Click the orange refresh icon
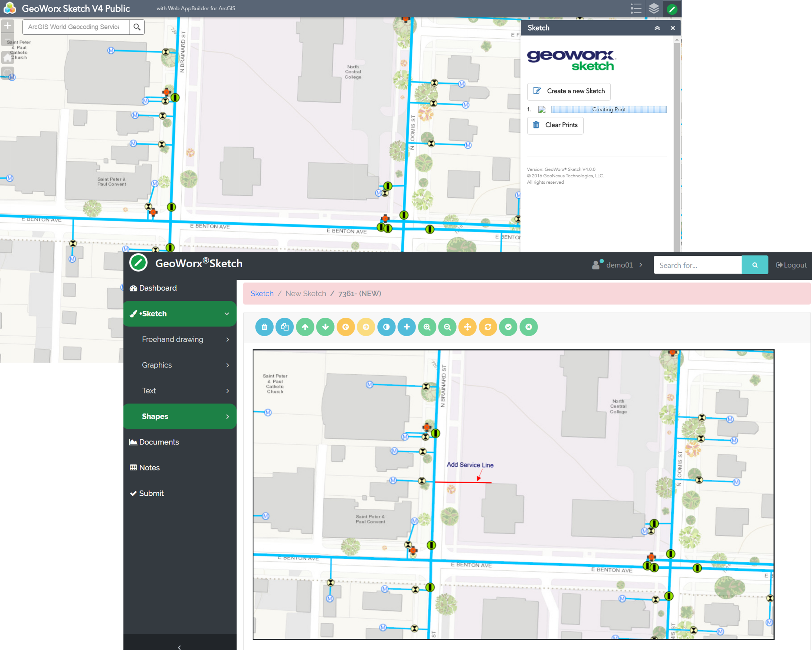This screenshot has width=812, height=650. pos(488,327)
